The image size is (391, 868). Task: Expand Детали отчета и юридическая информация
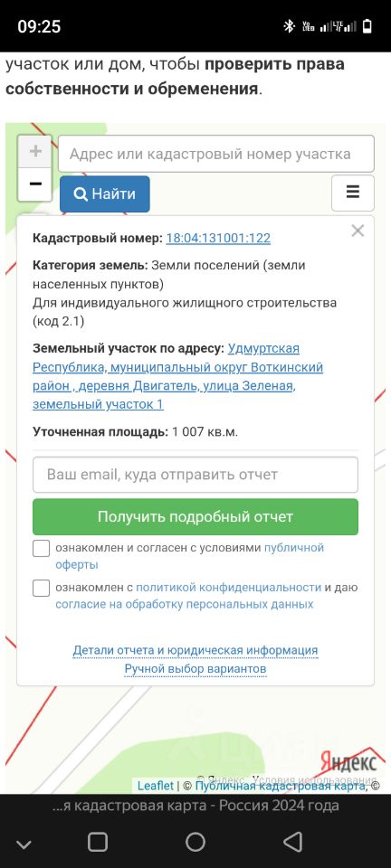click(195, 650)
